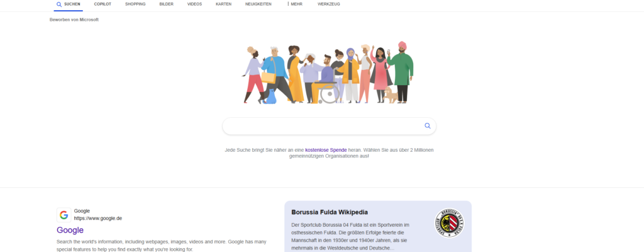Select the Suchen tab

click(68, 4)
